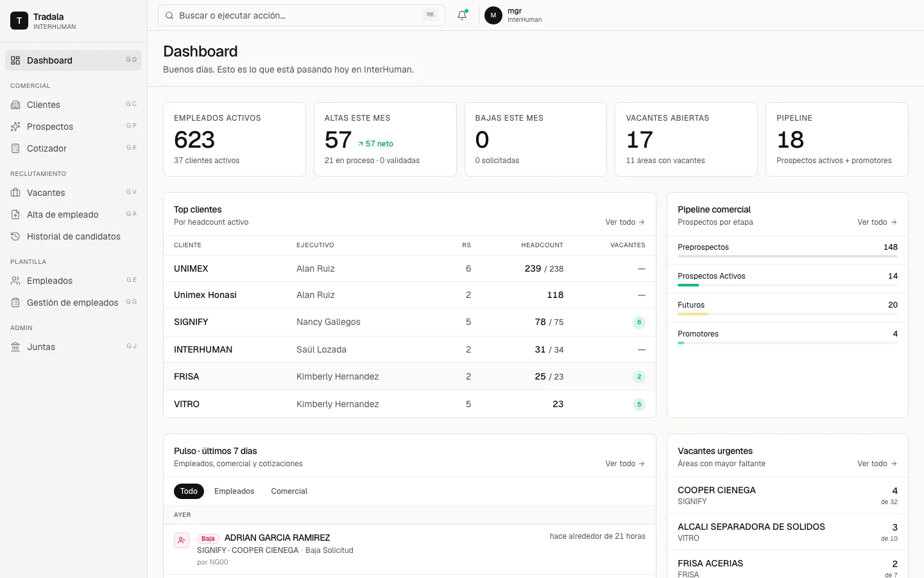Screen dimensions: 924x578
Task: Open Prospectos via its sparkle icon
Action: pos(15,127)
